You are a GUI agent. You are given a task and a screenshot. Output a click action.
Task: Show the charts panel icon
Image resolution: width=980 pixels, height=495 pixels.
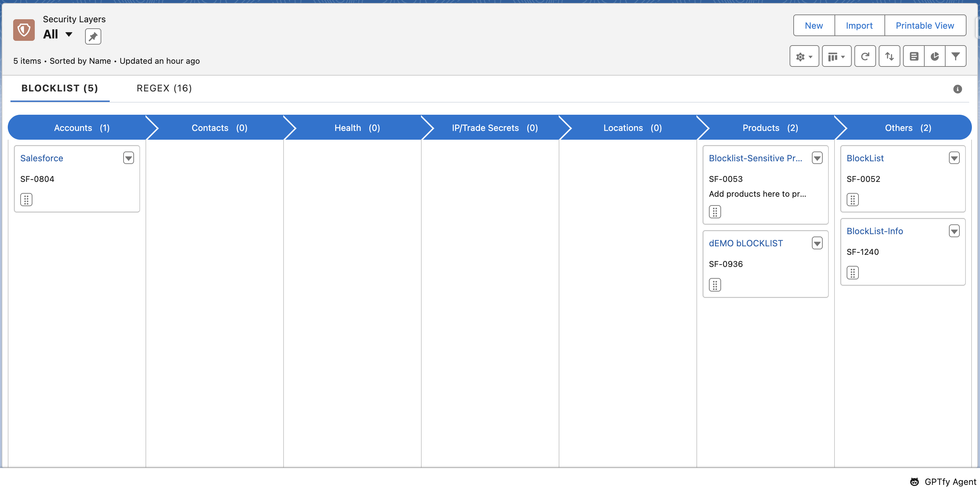(935, 56)
